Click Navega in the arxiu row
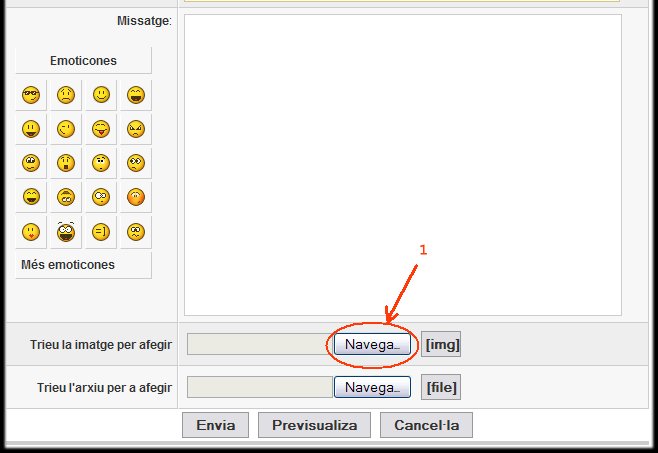The height and width of the screenshot is (453, 658). point(372,387)
